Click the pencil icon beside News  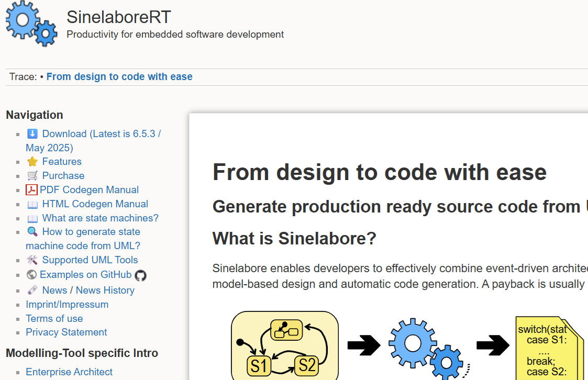point(32,290)
